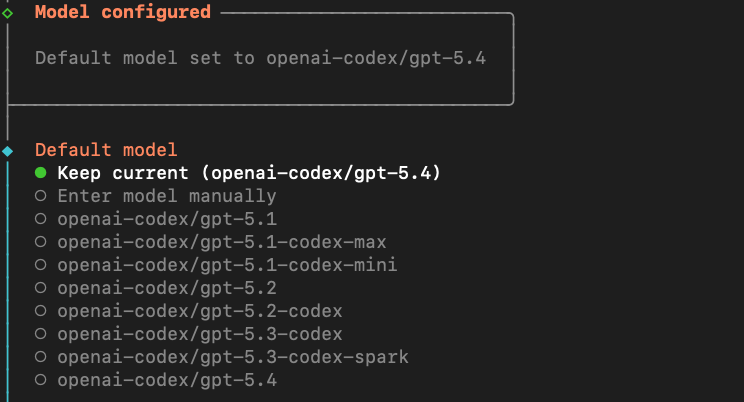Click the hollow circle before gpt-5.3-codex-spark
This screenshot has height=402, width=744.
point(41,357)
